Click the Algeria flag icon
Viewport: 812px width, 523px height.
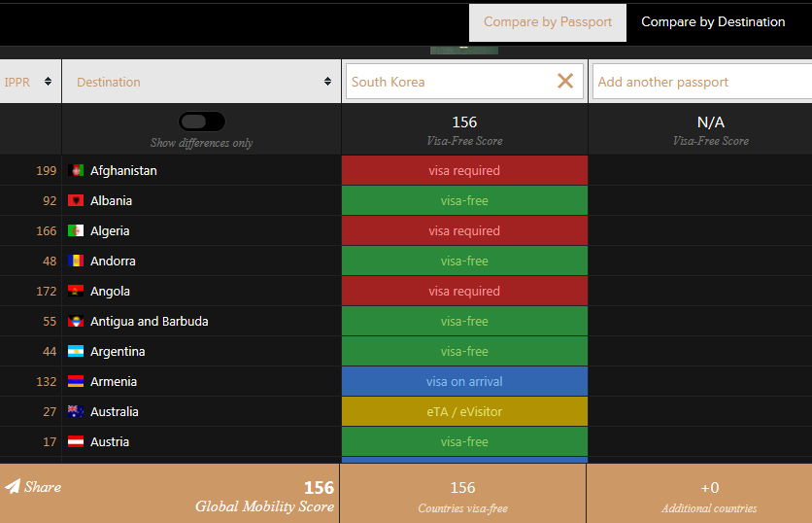[76, 230]
